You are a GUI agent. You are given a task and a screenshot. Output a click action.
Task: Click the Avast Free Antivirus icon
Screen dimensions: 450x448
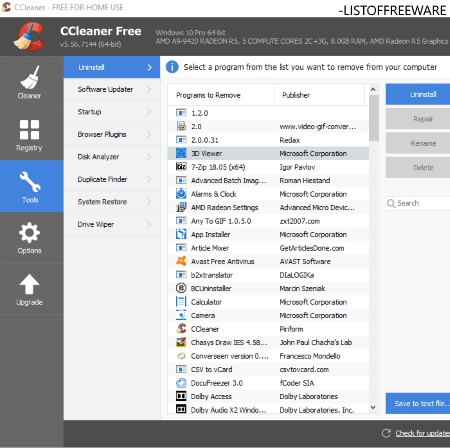[x=181, y=261]
